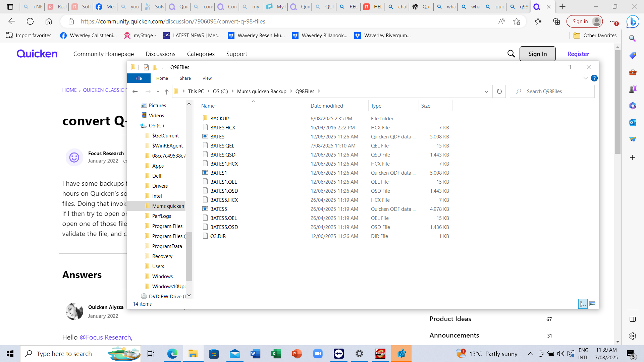Open the address bar history dropdown
This screenshot has width=644, height=362.
486,92
